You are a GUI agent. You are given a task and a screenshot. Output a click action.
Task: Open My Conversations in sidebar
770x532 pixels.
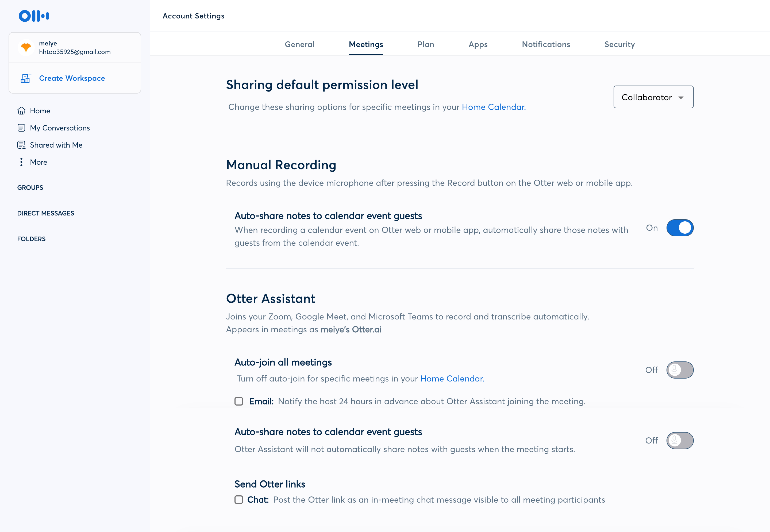pyautogui.click(x=60, y=128)
